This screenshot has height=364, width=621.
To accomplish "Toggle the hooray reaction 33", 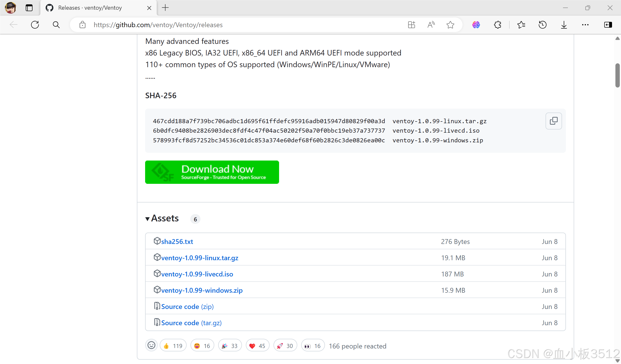I will (x=230, y=346).
